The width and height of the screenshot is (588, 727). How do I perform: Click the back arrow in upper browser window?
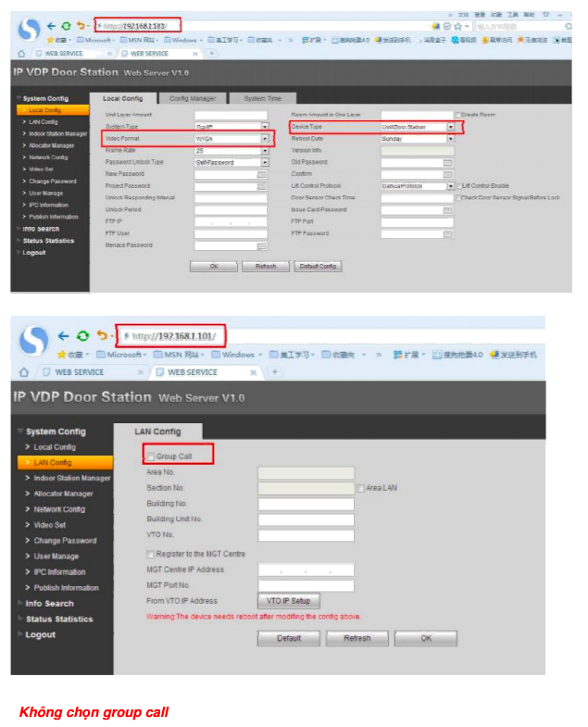pyautogui.click(x=52, y=25)
